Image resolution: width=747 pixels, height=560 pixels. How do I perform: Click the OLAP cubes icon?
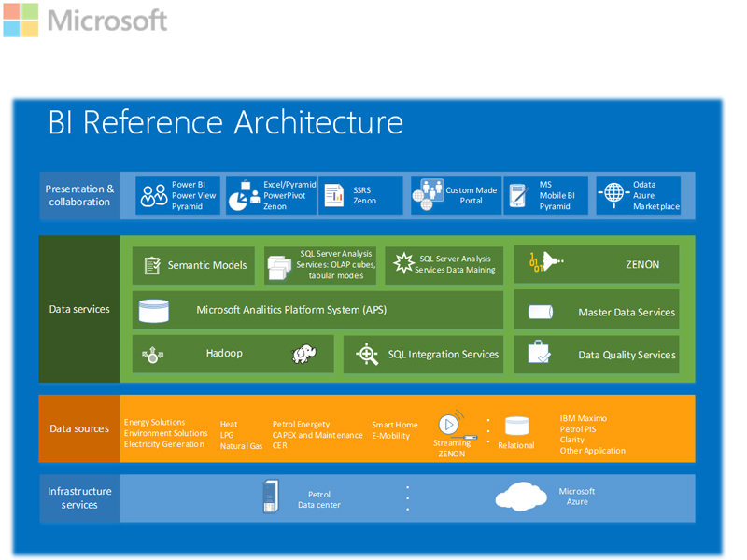pos(279,267)
